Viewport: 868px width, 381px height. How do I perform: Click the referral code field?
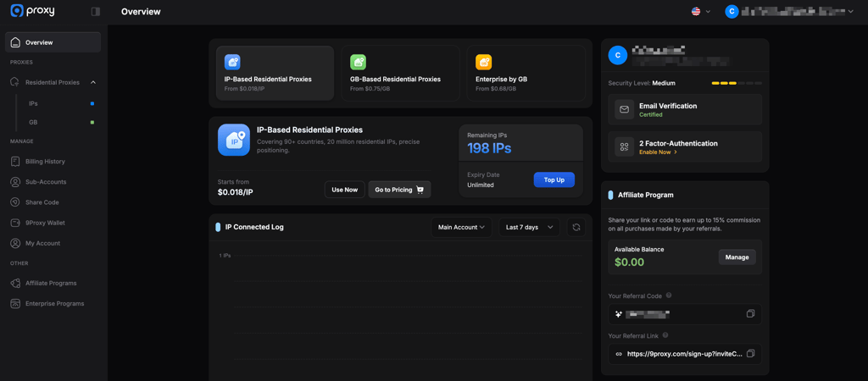coord(685,314)
